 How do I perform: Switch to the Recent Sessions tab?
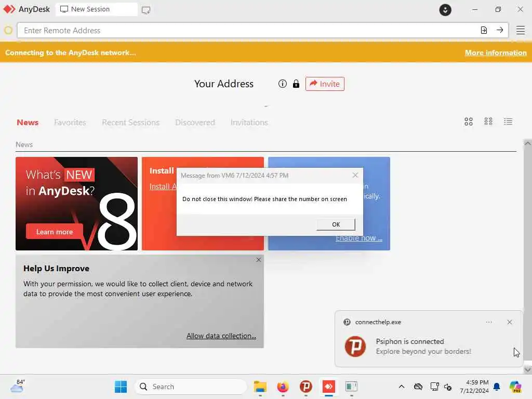point(130,123)
